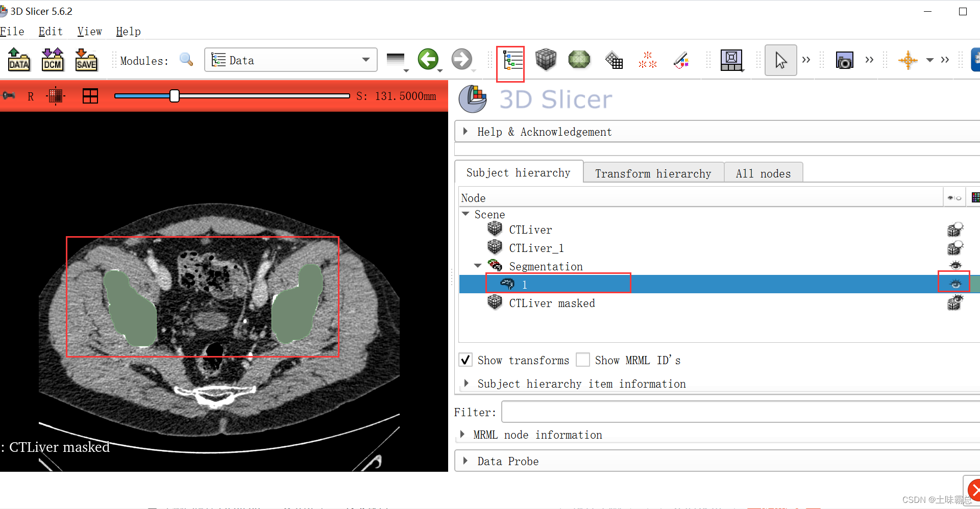This screenshot has height=509, width=980.
Task: Open the Data module tree icon
Action: pos(512,61)
